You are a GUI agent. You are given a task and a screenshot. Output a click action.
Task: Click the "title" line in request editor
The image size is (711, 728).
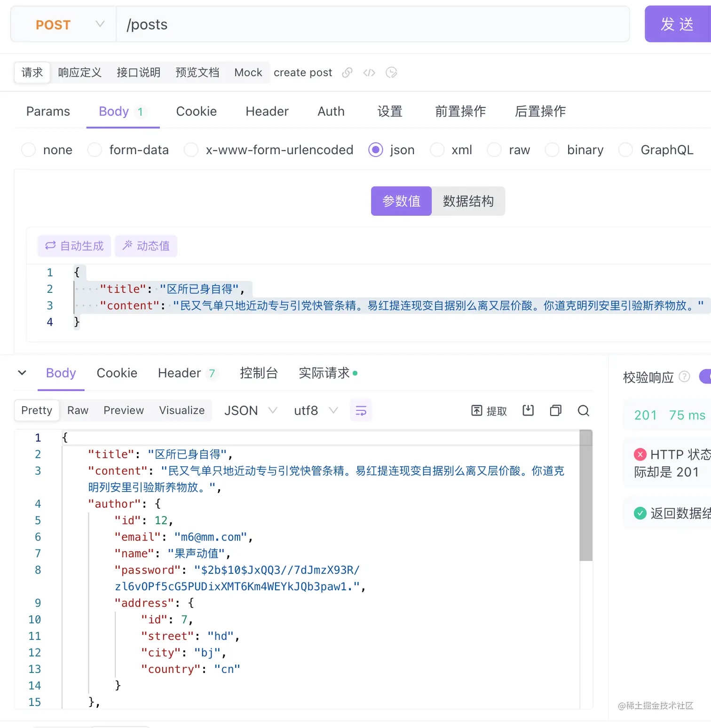(x=172, y=289)
